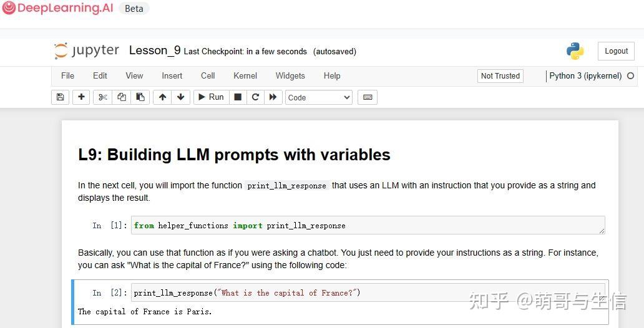This screenshot has width=644, height=328.
Task: Move selected cell down with the arrow icon
Action: tap(181, 97)
